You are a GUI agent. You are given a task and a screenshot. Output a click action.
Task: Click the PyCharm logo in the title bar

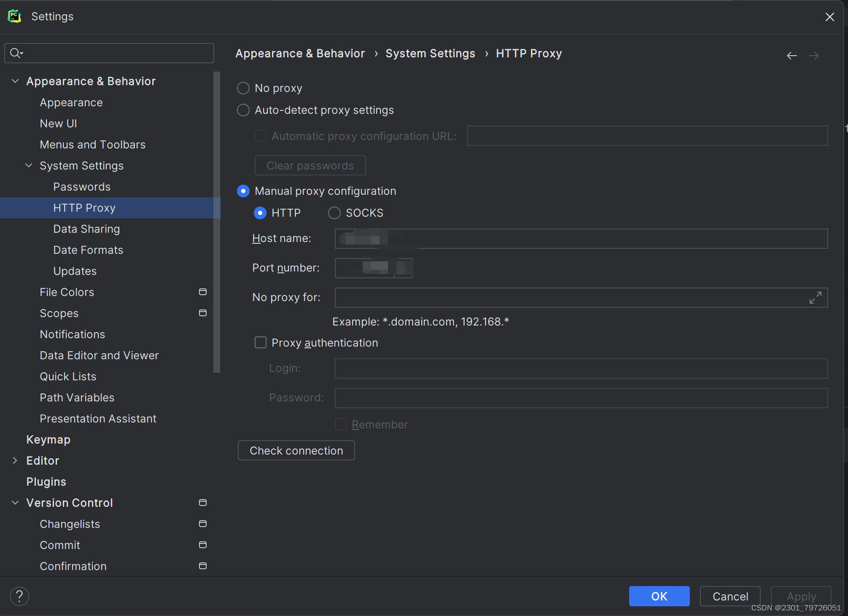[14, 16]
